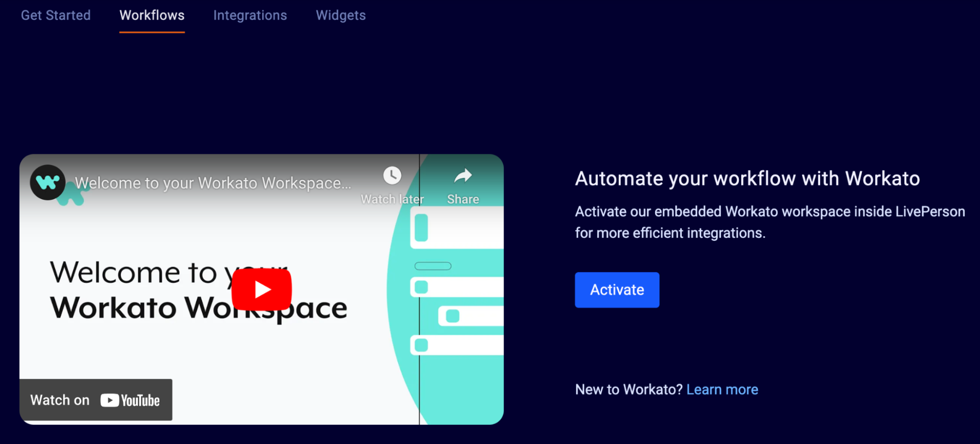Click the blue Activate button

(x=617, y=290)
